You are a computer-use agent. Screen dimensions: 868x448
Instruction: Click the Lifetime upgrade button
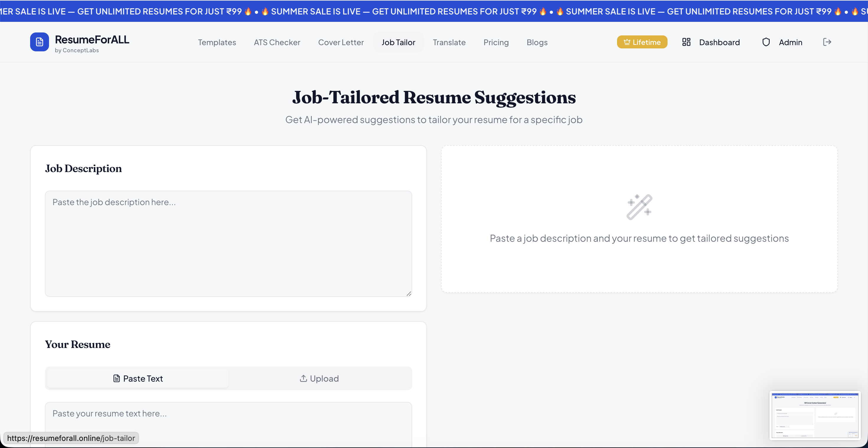642,42
